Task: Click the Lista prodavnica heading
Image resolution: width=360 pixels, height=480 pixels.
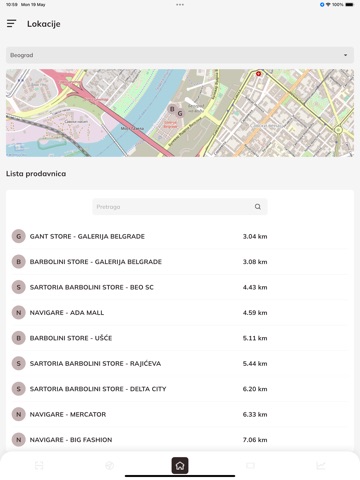Action: click(x=36, y=174)
